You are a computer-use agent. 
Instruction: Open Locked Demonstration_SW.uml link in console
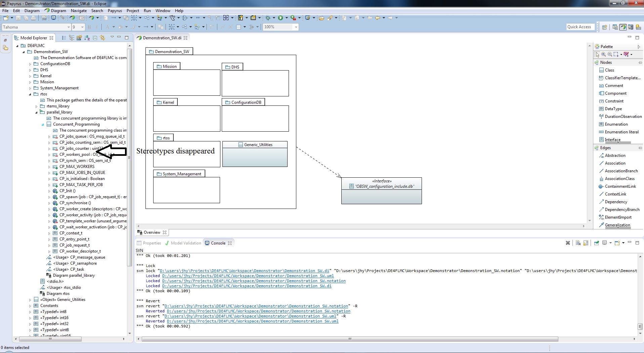tap(248, 276)
